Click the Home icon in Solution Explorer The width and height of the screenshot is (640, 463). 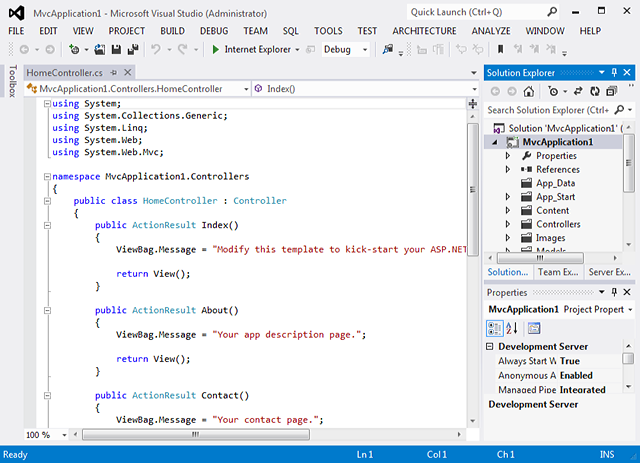[x=531, y=91]
